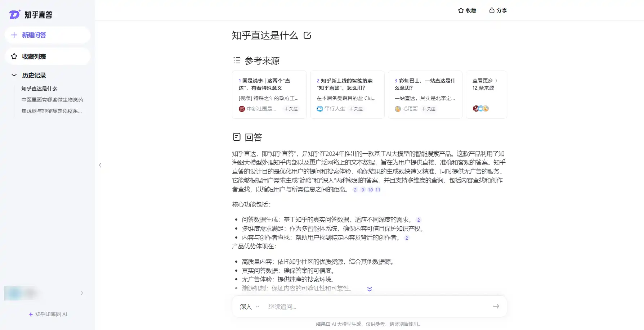
Task: Open source card 知乎新上线的智能搜索
Action: click(x=347, y=95)
